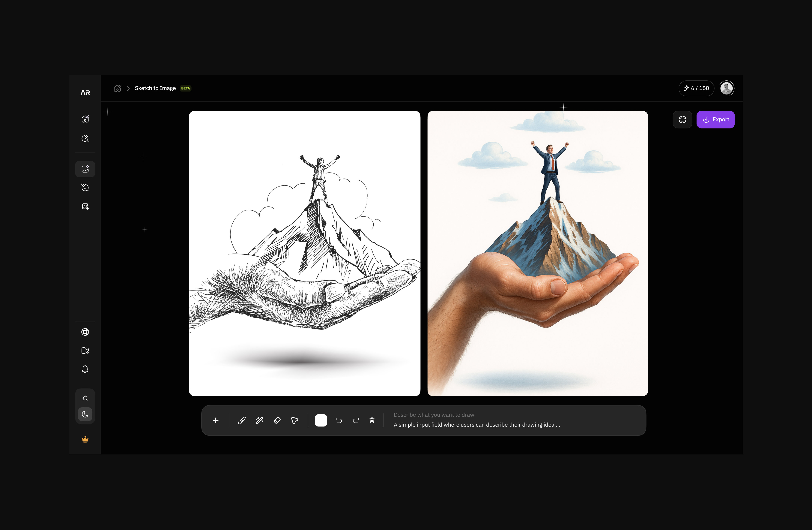Enable dark mode
Image resolution: width=812 pixels, height=530 pixels.
pyautogui.click(x=85, y=414)
